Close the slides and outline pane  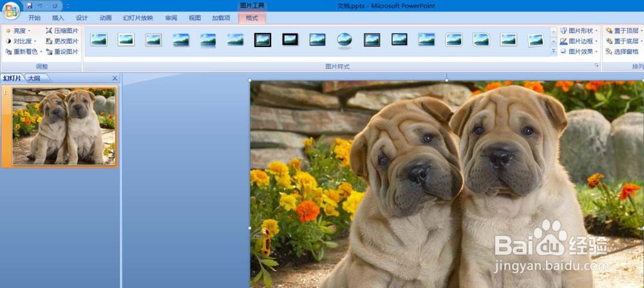pos(115,78)
